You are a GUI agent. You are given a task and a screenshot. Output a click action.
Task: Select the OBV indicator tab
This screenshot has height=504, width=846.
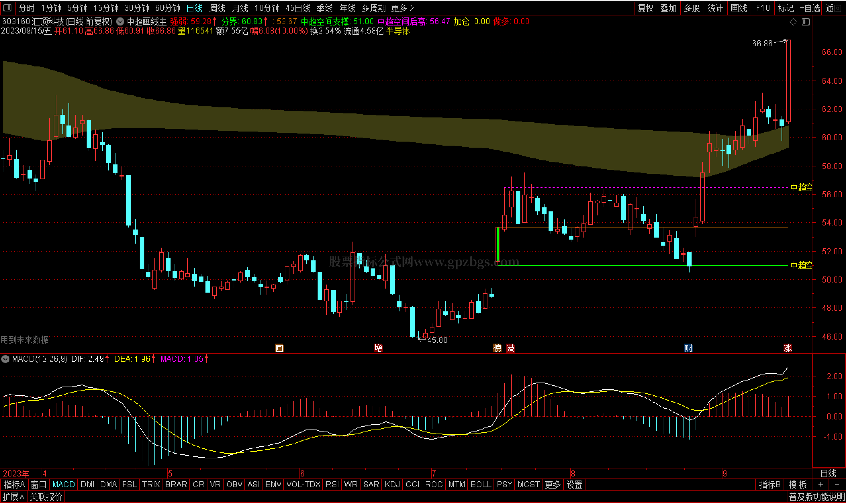coord(234,485)
